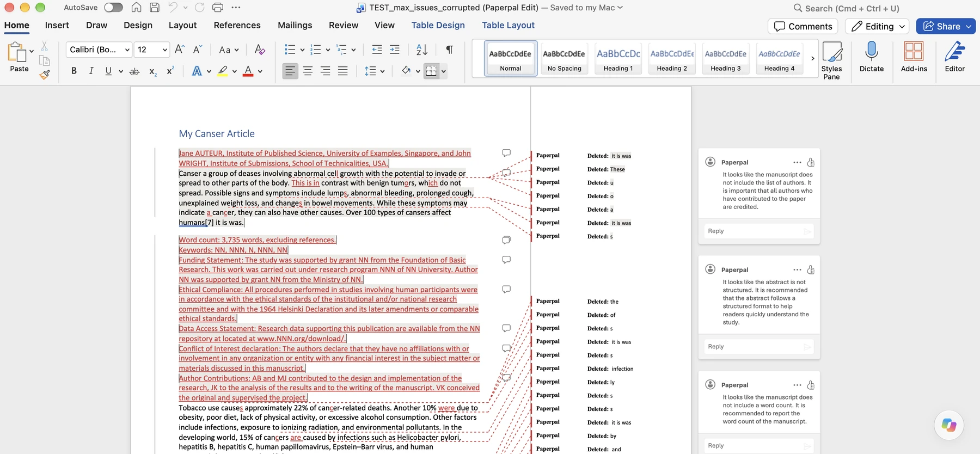Click Justify text alignment icon

[x=342, y=71]
